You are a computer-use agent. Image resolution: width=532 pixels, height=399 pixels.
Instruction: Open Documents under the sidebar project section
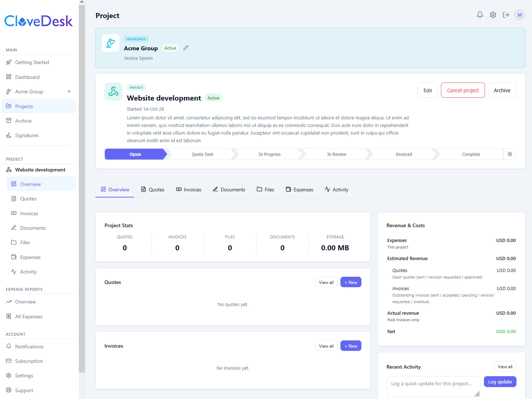41,228
